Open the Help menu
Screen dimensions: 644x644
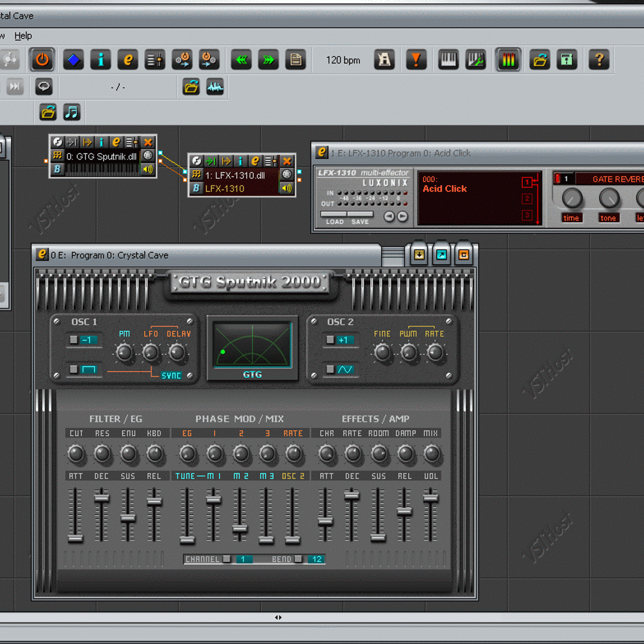coord(23,36)
